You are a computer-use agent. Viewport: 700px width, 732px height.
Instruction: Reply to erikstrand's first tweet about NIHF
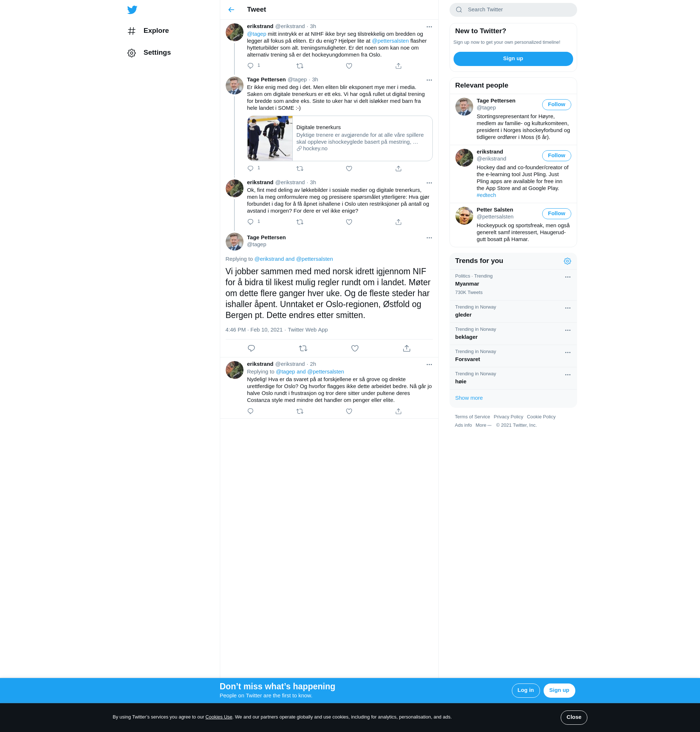(250, 66)
